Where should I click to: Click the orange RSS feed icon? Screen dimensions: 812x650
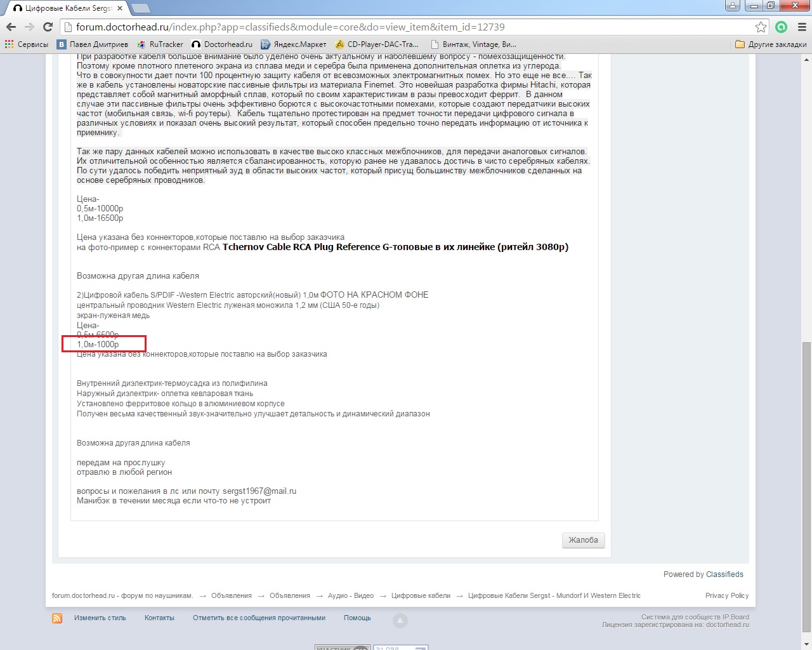57,618
